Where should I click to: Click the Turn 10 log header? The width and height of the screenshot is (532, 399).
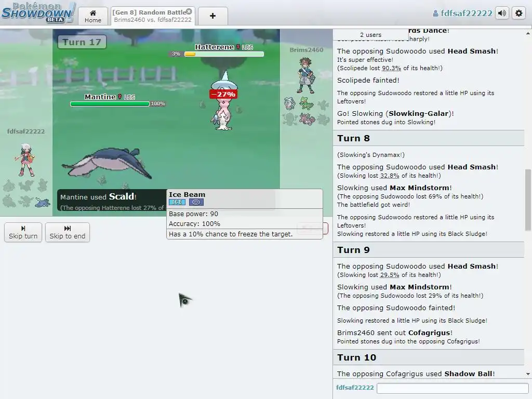pyautogui.click(x=429, y=357)
